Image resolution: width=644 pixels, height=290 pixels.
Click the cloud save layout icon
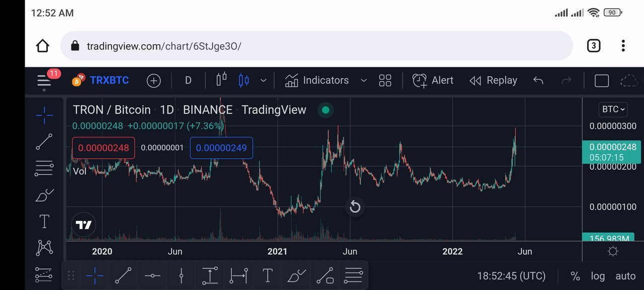click(x=629, y=81)
